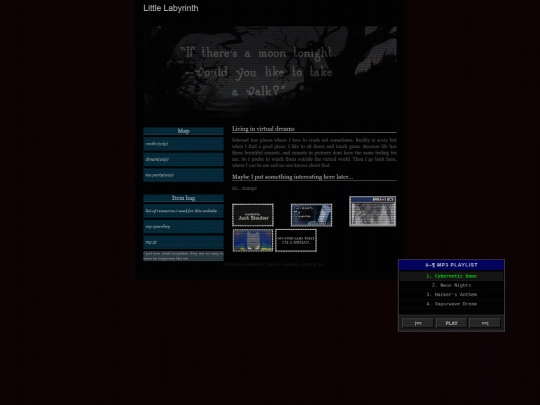This screenshot has height=405, width=540.
Task: Open the 'my st' link in Item bag
Action: click(x=183, y=242)
